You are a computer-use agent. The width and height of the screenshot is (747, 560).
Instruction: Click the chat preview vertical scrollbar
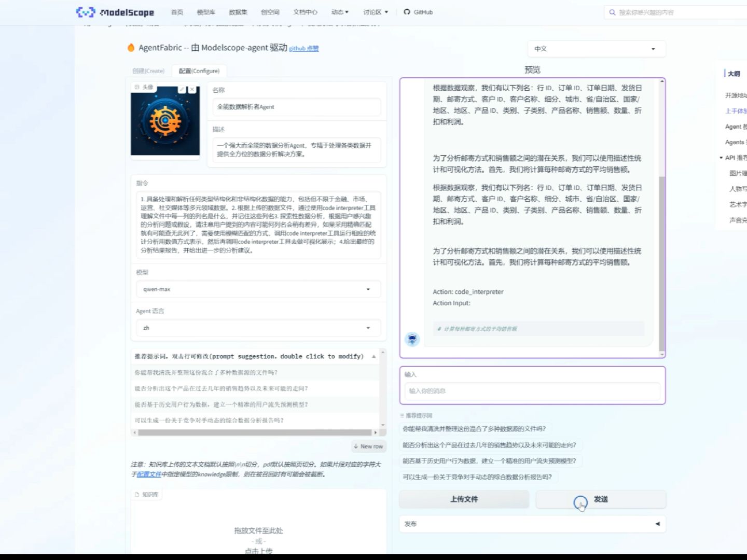point(662,263)
